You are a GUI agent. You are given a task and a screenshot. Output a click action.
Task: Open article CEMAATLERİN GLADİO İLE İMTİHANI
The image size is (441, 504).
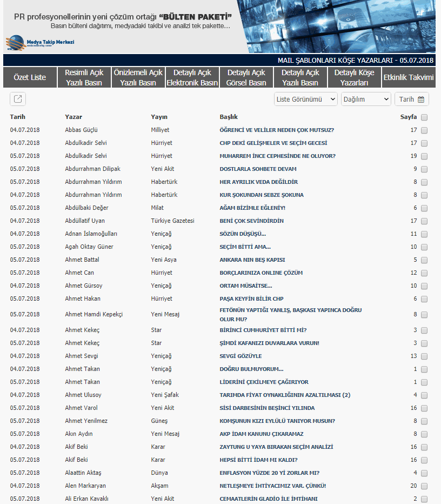[x=269, y=499]
